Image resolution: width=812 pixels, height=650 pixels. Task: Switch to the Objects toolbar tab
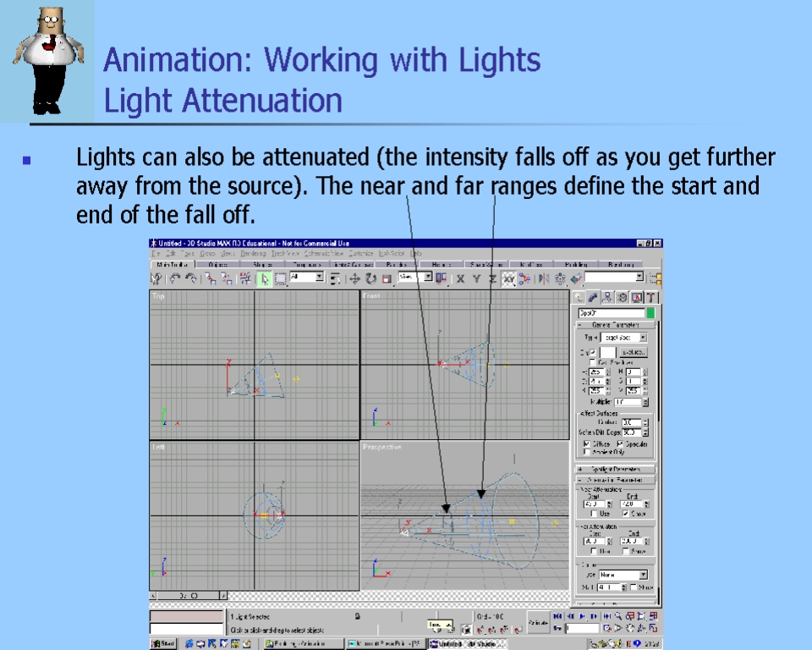click(217, 265)
